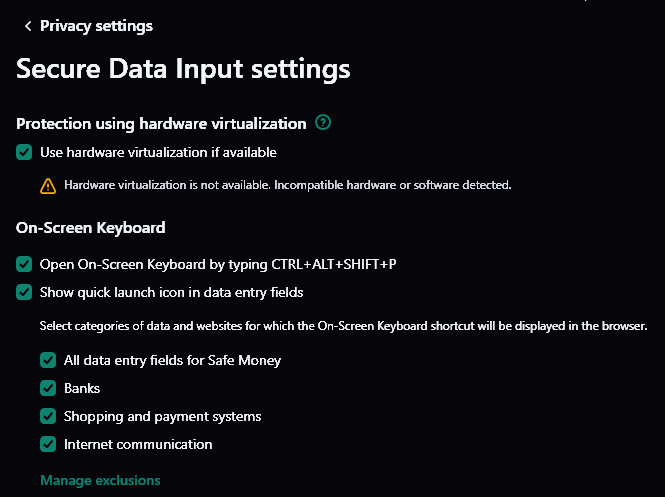Click the yellow warning triangle icon
This screenshot has height=497, width=665.
point(48,185)
